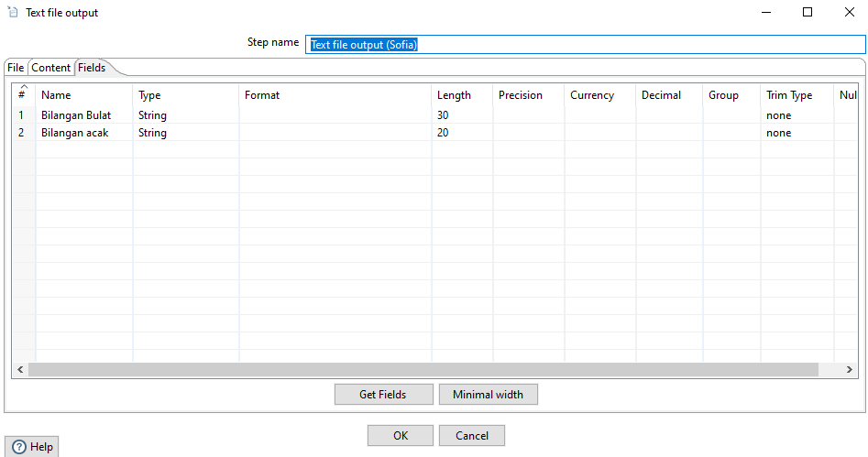Confirm with the OK button
This screenshot has width=868, height=457.
[x=401, y=435]
